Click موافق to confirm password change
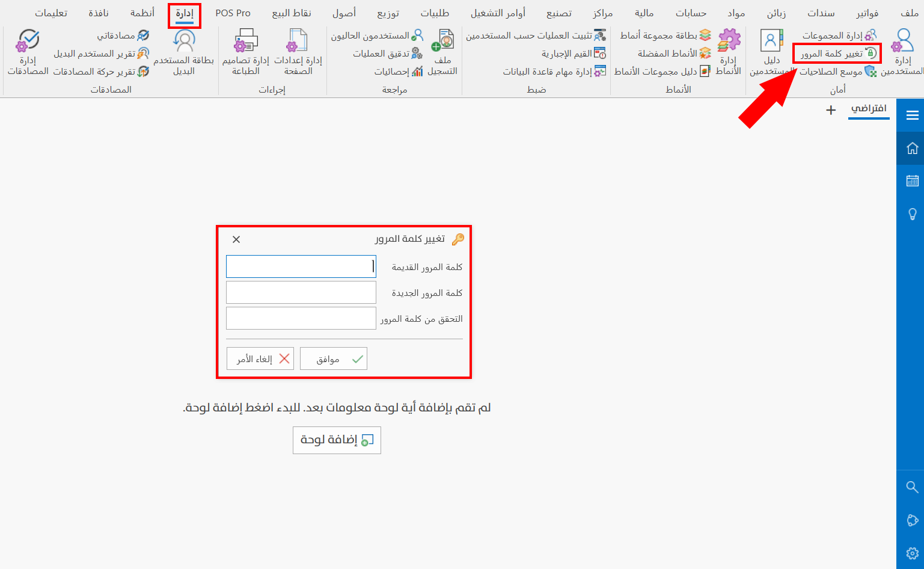This screenshot has height=569, width=924. (333, 358)
